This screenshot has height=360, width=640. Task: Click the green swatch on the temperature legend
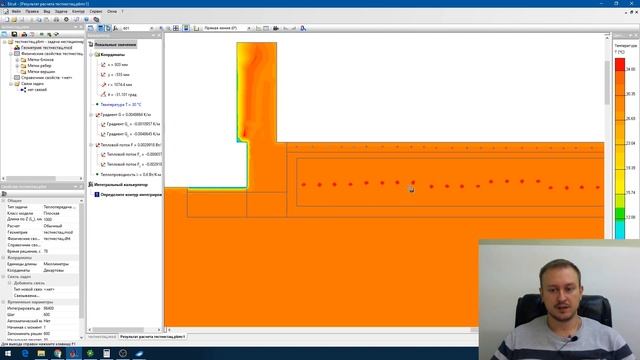point(620,213)
